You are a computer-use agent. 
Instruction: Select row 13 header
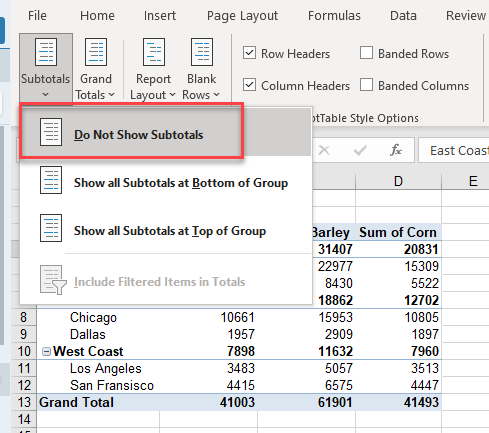point(24,402)
